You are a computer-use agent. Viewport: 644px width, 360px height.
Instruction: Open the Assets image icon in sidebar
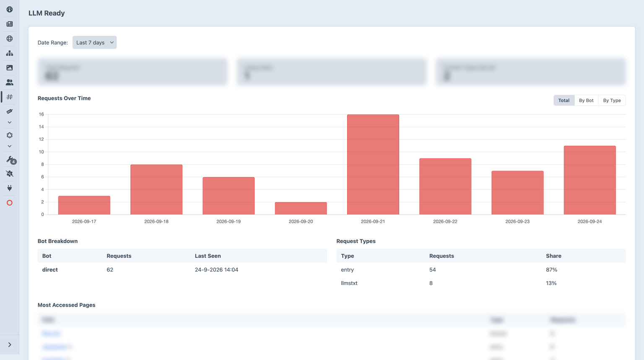click(x=9, y=67)
